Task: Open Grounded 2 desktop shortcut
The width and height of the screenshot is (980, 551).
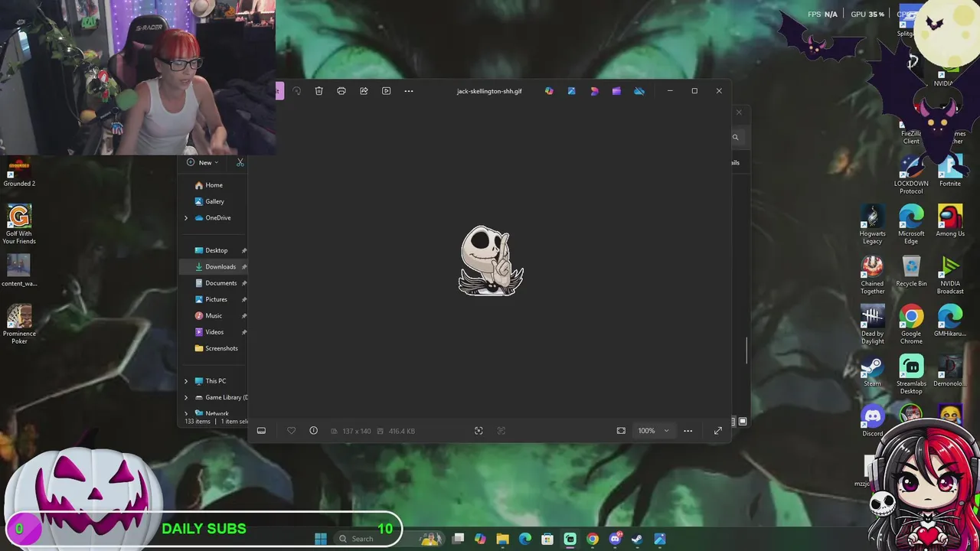Action: (x=19, y=172)
